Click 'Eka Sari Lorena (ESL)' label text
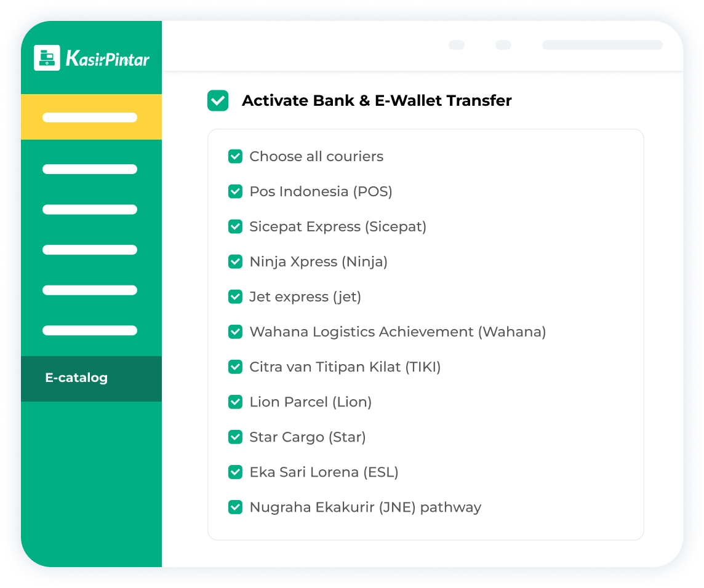 tap(324, 472)
